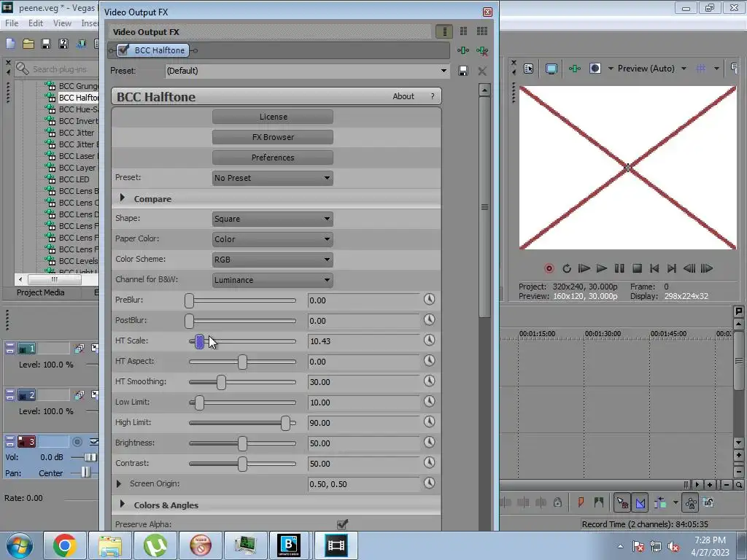Open Color Scheme dropdown set to RGB
Screen dimensions: 747x560
[x=273, y=260]
